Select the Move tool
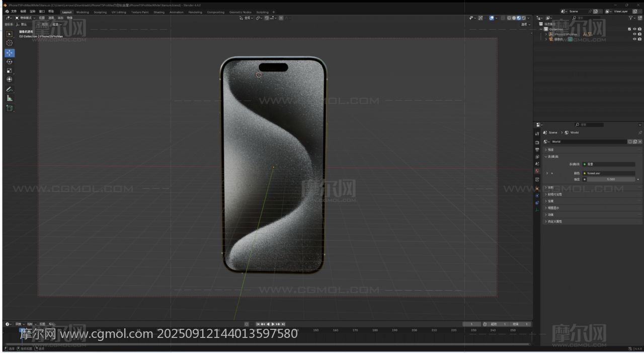The image size is (644, 353). pyautogui.click(x=10, y=53)
